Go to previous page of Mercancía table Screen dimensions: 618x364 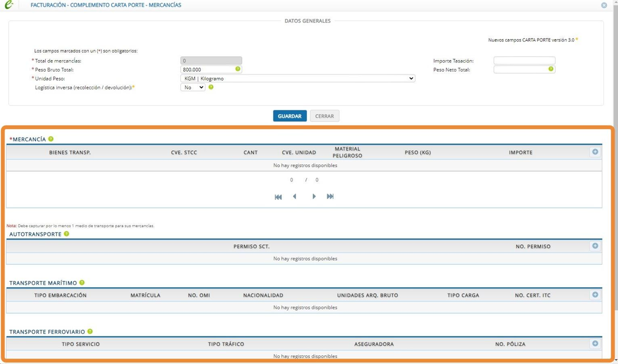coord(295,196)
